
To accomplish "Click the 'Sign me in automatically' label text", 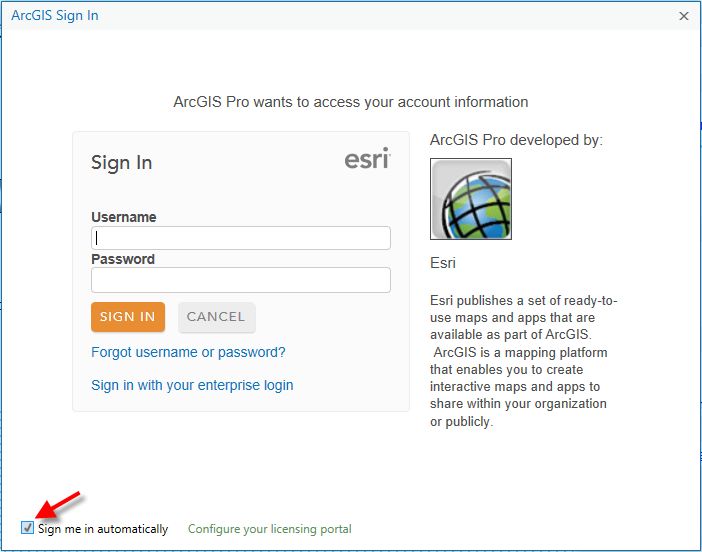I will coord(103,529).
